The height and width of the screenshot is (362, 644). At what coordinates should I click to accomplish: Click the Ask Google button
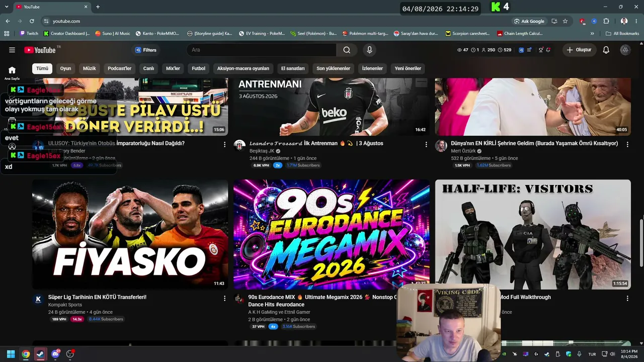click(x=529, y=21)
